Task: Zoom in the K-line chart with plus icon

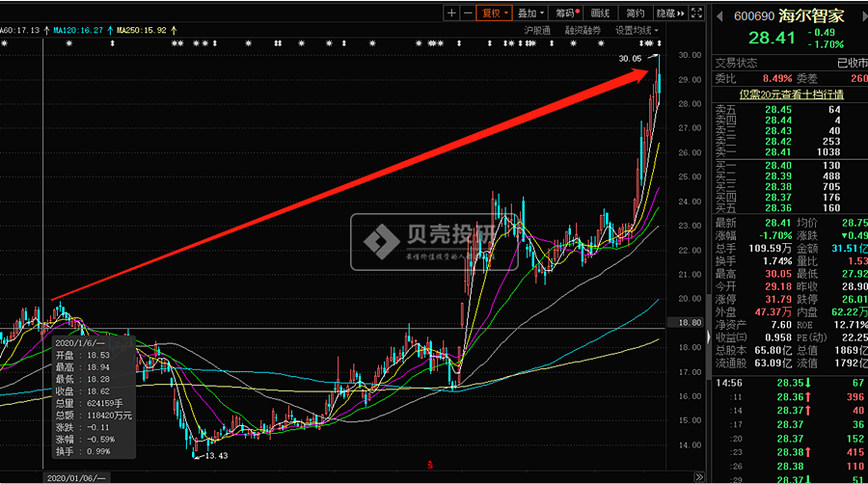Action: [x=451, y=13]
